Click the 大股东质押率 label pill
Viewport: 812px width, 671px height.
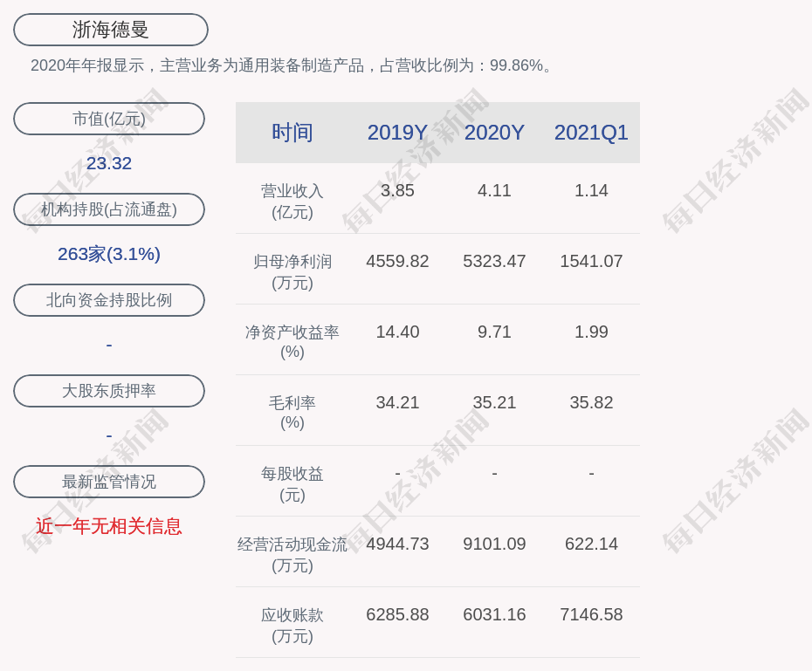(x=109, y=391)
